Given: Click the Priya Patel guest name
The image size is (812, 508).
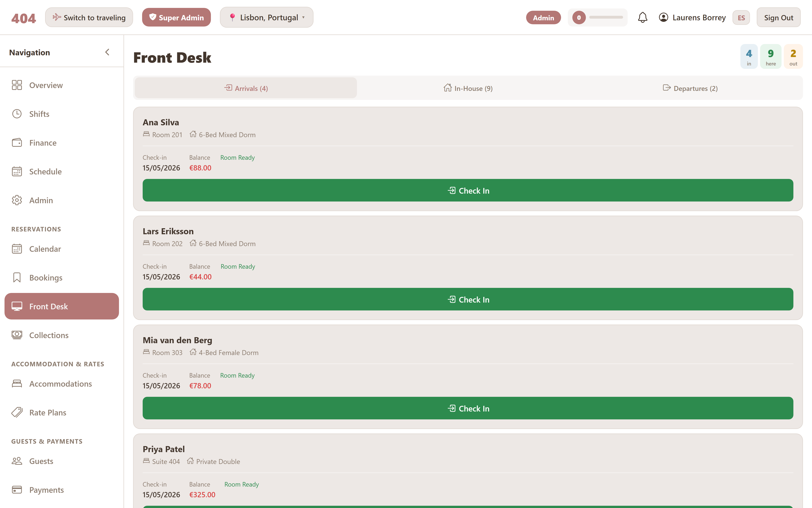Looking at the screenshot, I should pos(164,449).
